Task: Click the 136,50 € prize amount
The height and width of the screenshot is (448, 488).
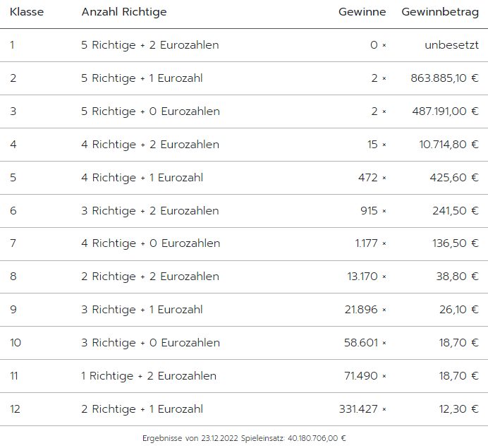Action: click(x=455, y=243)
